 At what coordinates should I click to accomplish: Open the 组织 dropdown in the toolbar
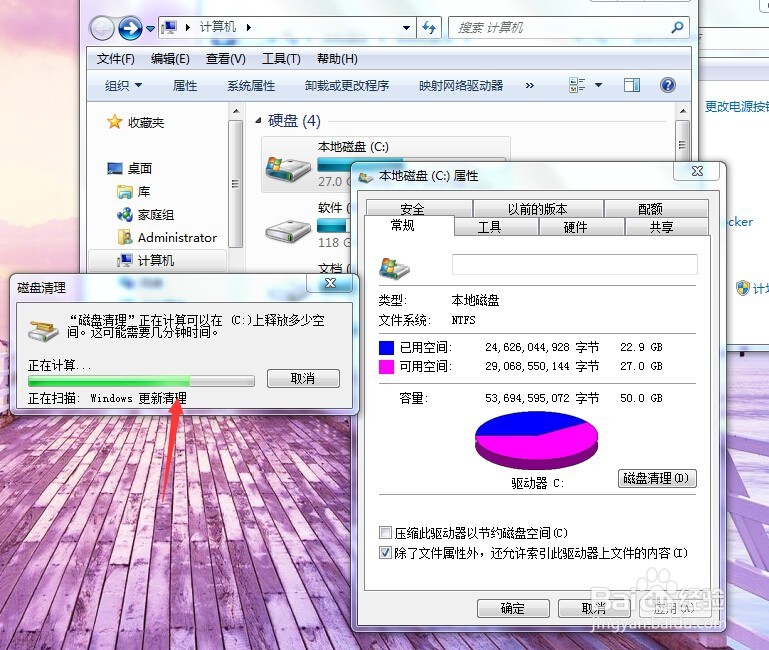[x=123, y=85]
